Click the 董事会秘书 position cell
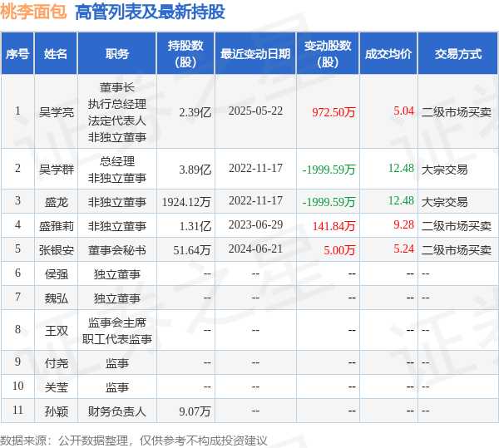499x448 pixels. [x=117, y=250]
